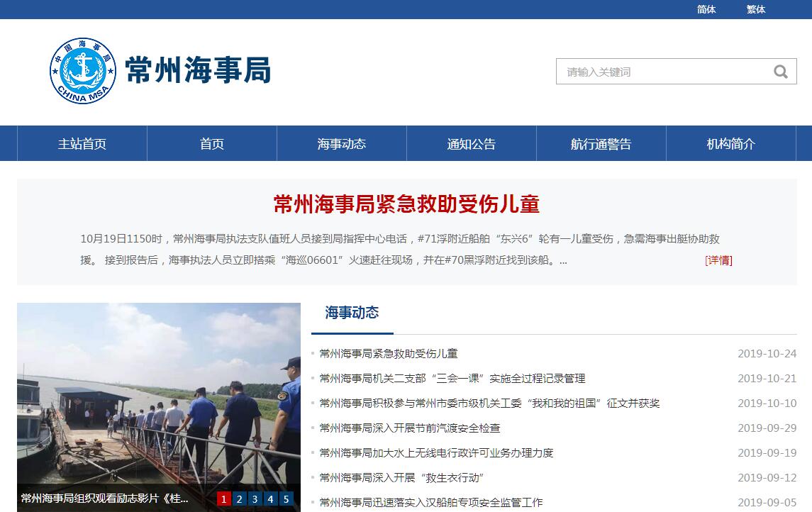The image size is (812, 512).
Task: Click the 详情 details link
Action: (719, 260)
